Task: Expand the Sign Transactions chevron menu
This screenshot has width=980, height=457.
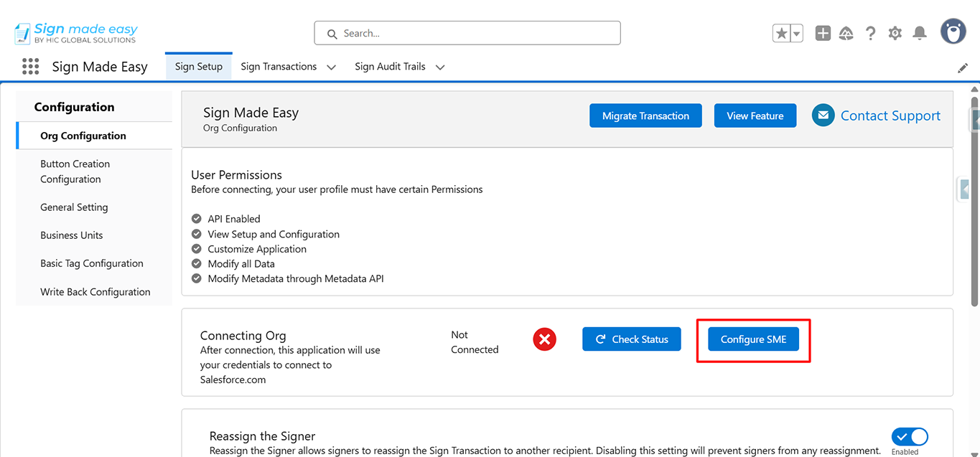Action: point(331,67)
